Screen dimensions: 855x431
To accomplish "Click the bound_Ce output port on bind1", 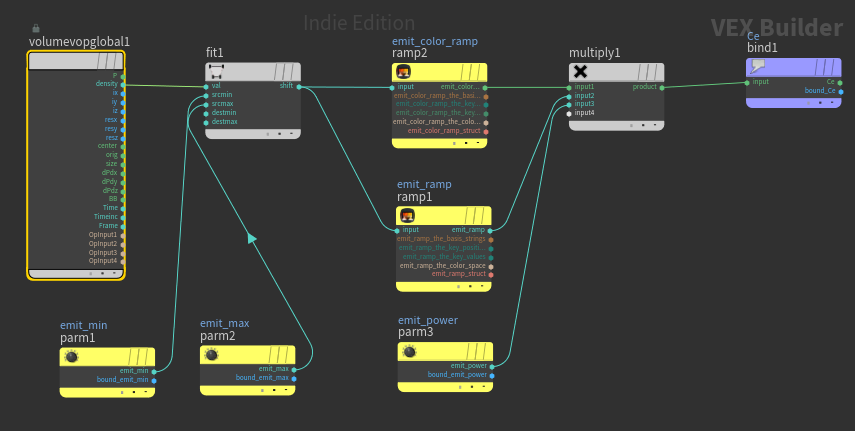I will click(x=841, y=91).
